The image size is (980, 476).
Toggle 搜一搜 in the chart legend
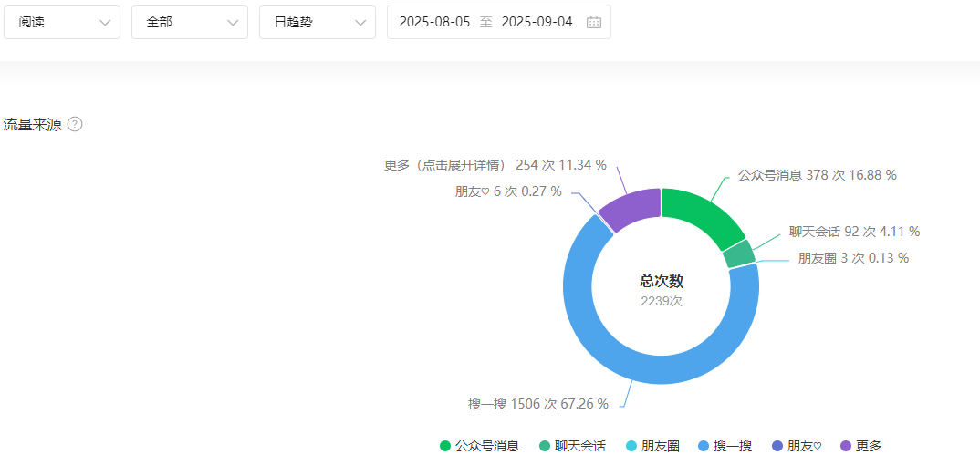[x=725, y=446]
